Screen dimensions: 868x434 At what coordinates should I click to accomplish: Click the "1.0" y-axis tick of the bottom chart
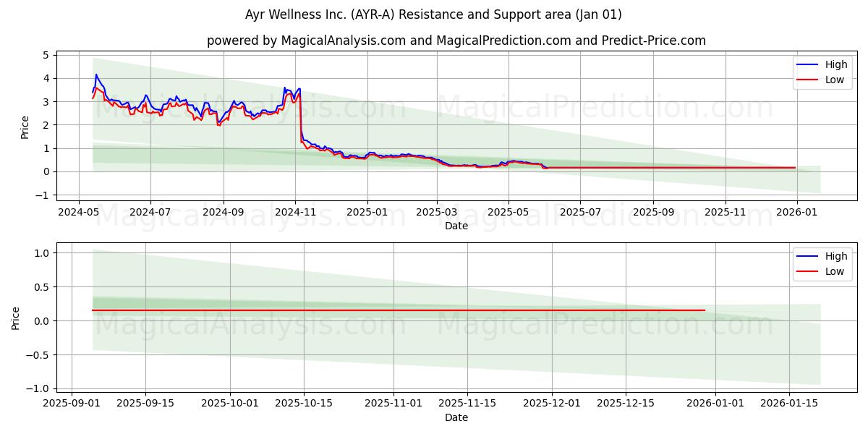tap(41, 253)
